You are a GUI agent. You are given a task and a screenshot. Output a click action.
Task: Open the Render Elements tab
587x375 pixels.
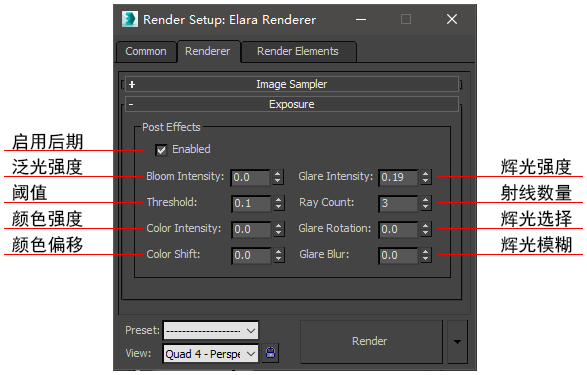[x=298, y=51]
